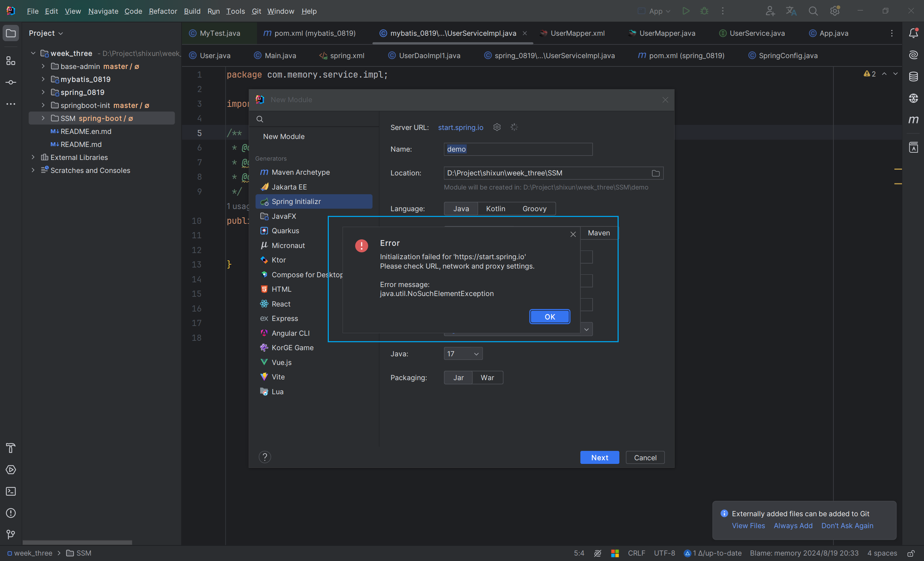Screen dimensions: 924x561
Task: Click View Files in Git notification
Action: pos(748,526)
